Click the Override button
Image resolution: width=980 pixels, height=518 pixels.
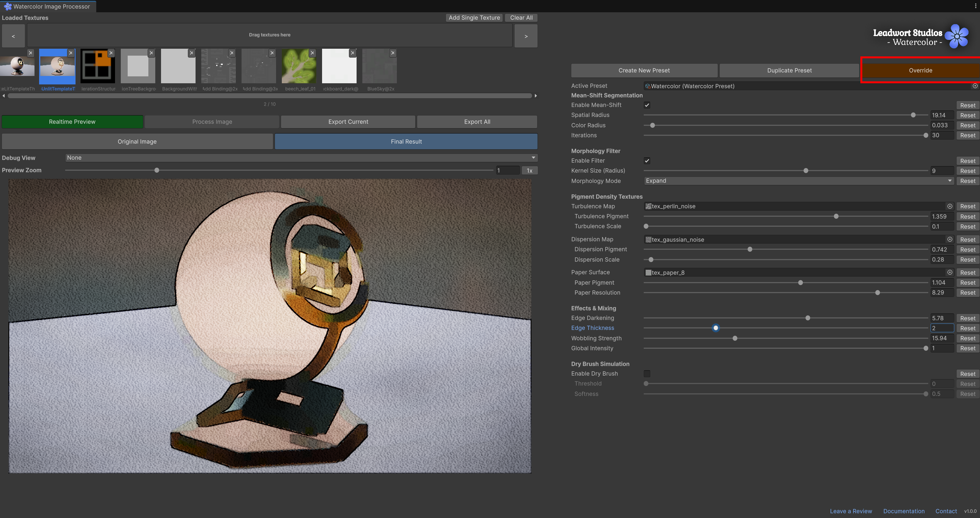[921, 71]
